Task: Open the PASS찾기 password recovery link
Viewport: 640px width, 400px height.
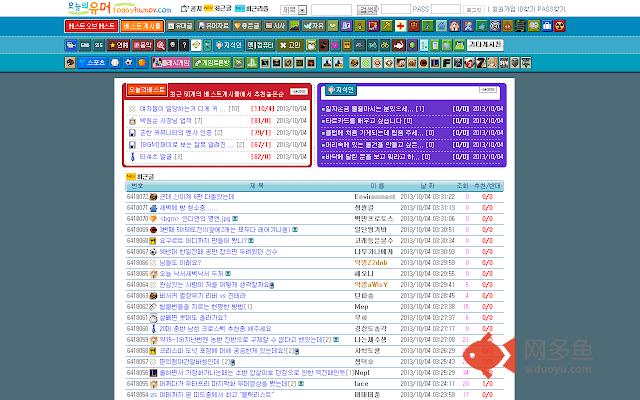Action: 552,9
